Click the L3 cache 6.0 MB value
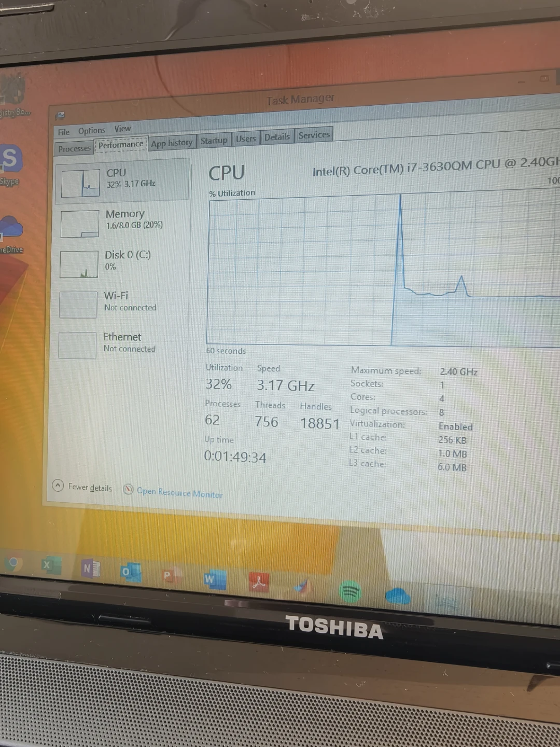Viewport: 560px width, 747px height. (x=452, y=467)
